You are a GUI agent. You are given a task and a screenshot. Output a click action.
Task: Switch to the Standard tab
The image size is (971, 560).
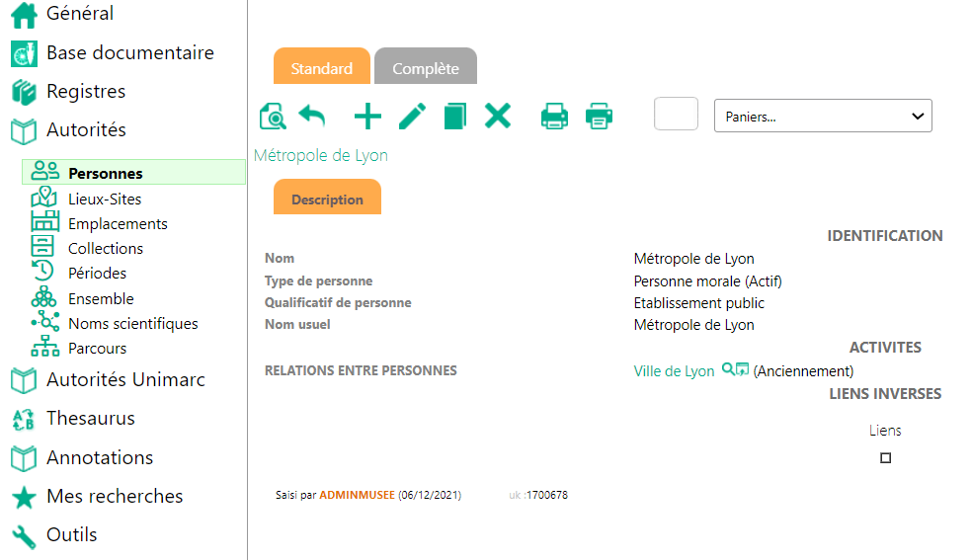point(322,66)
